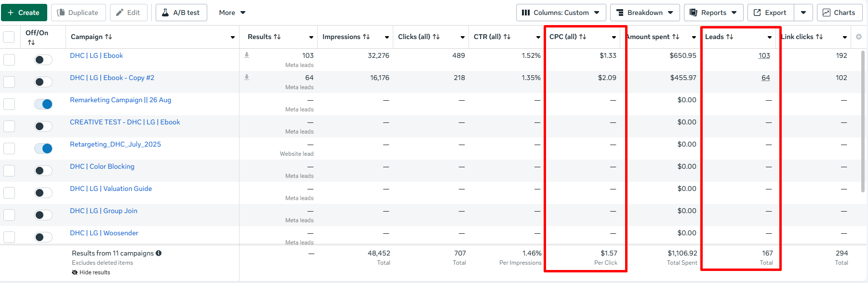Open the Retargeting_DHC_July_2025 campaign link
The width and height of the screenshot is (868, 283).
click(x=115, y=144)
